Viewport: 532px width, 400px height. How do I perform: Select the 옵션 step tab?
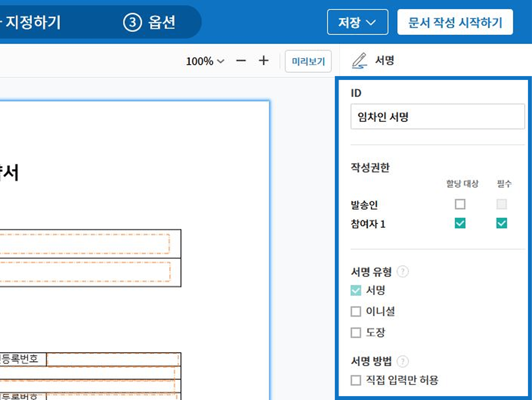150,22
